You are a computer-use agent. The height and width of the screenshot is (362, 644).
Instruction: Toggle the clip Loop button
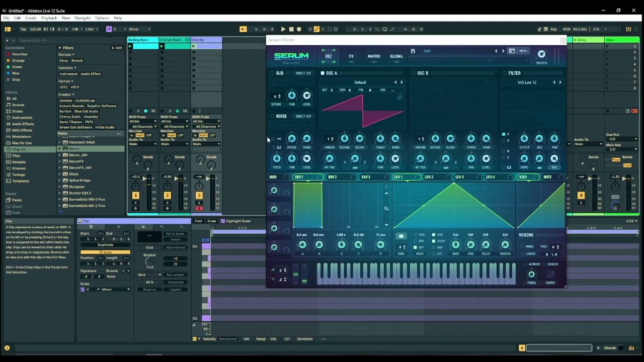tap(105, 251)
